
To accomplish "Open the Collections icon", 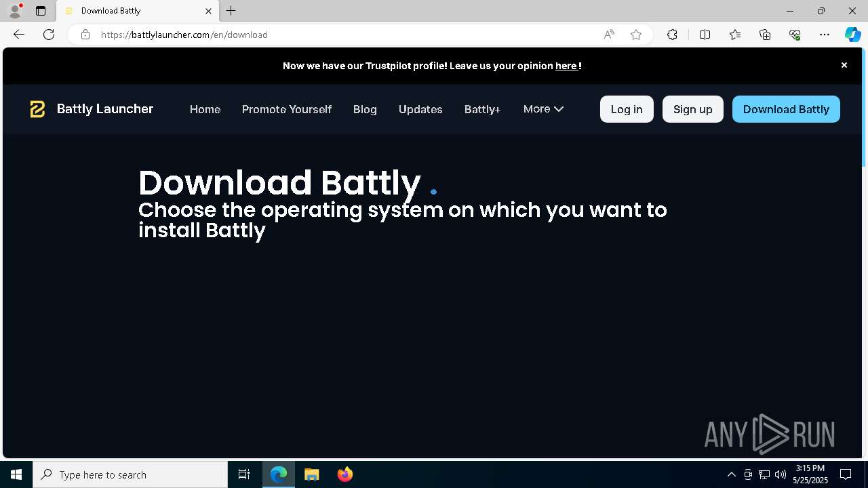I will tap(765, 35).
